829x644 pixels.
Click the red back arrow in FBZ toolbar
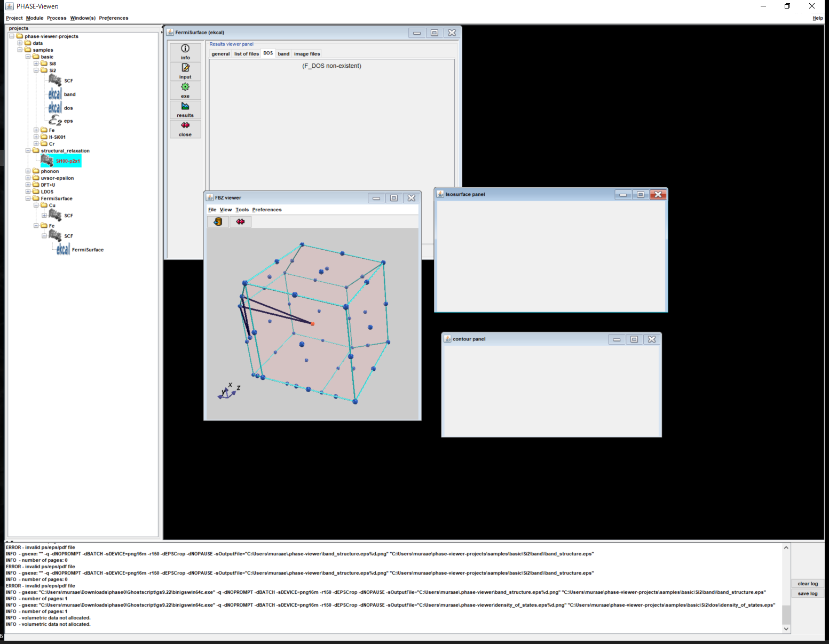point(240,221)
